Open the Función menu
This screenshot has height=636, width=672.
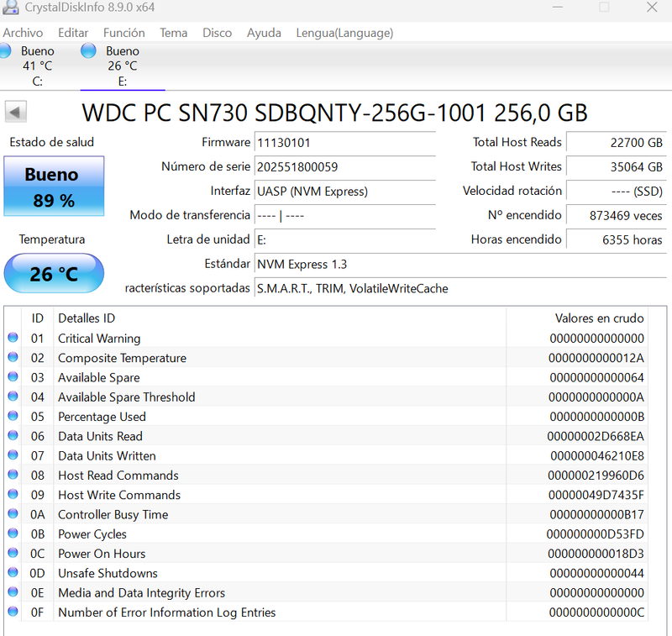point(123,33)
